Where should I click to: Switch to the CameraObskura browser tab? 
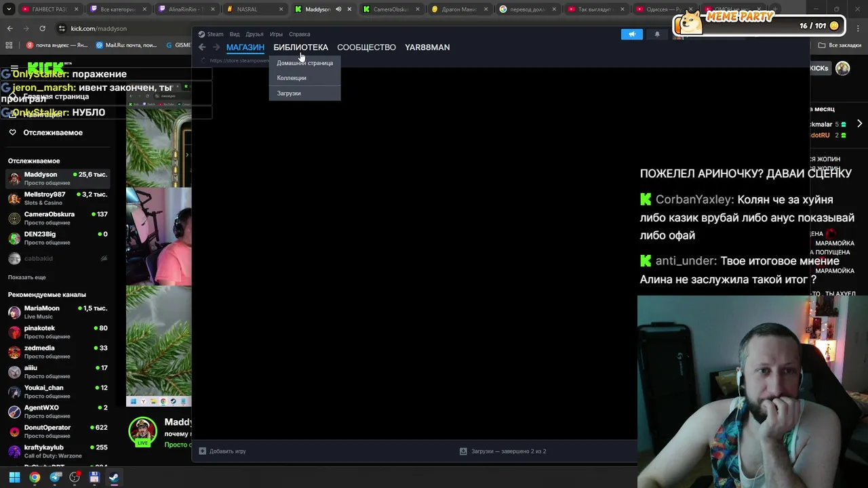point(390,9)
